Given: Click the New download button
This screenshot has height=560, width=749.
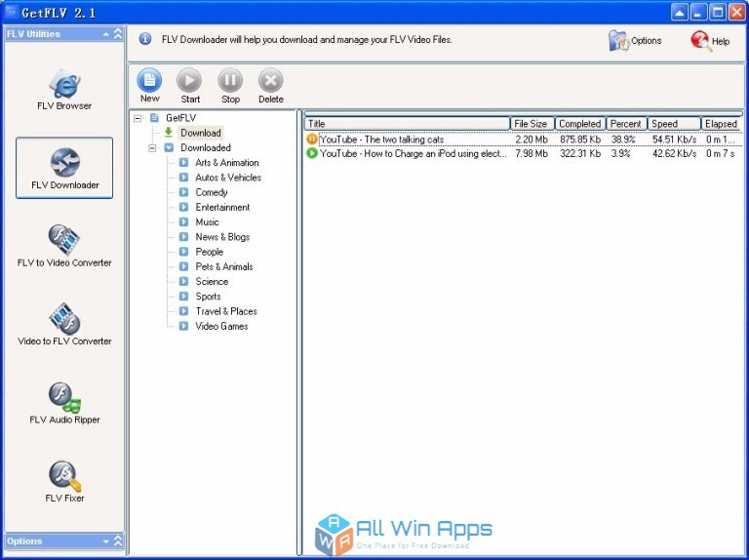Looking at the screenshot, I should click(x=149, y=86).
